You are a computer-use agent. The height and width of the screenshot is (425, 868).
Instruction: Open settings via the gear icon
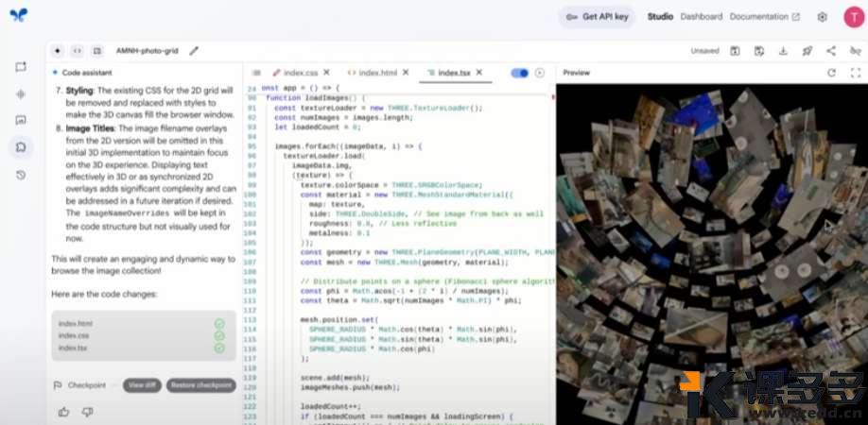(822, 17)
